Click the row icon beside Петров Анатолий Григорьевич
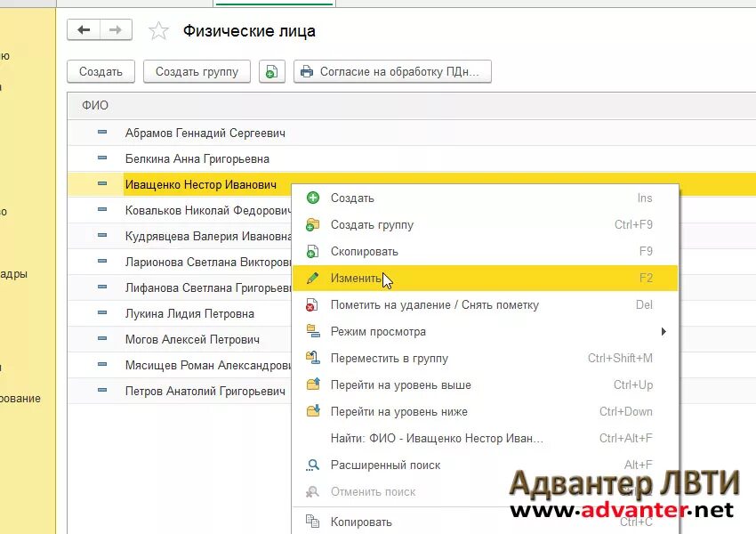This screenshot has height=534, width=756. point(101,390)
